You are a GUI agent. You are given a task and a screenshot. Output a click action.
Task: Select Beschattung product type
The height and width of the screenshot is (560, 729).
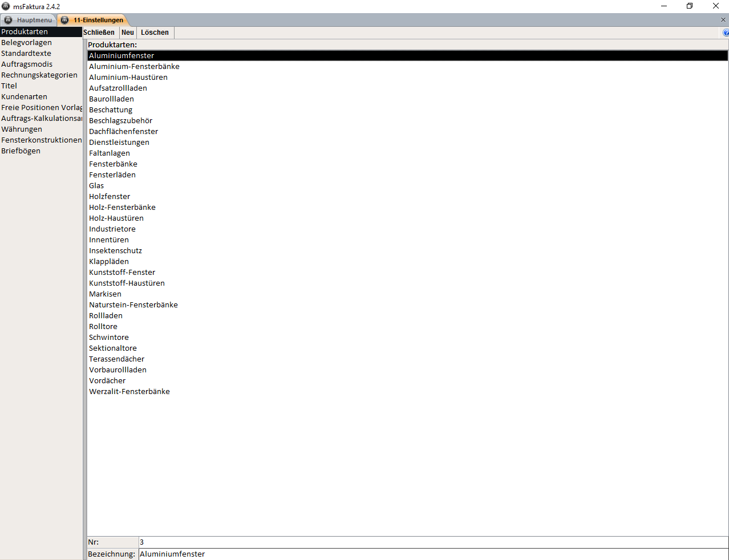coord(408,110)
